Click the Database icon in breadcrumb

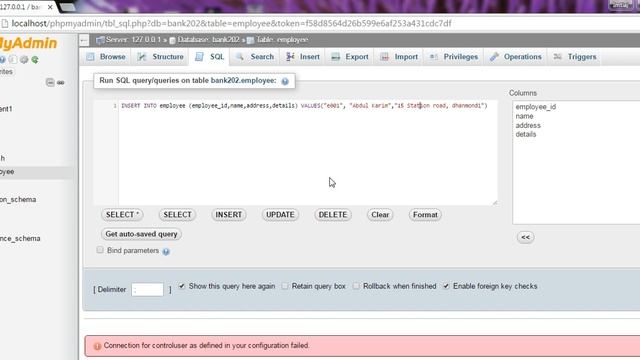pyautogui.click(x=173, y=40)
